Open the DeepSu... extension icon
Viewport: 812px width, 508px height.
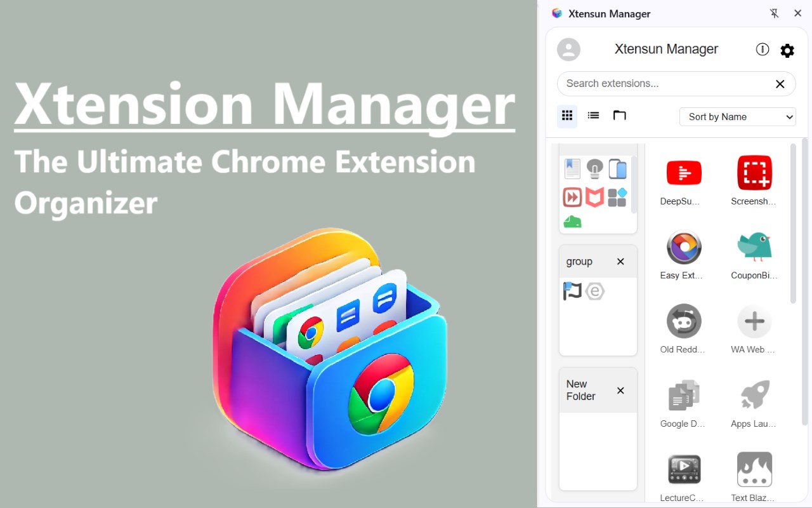click(684, 173)
